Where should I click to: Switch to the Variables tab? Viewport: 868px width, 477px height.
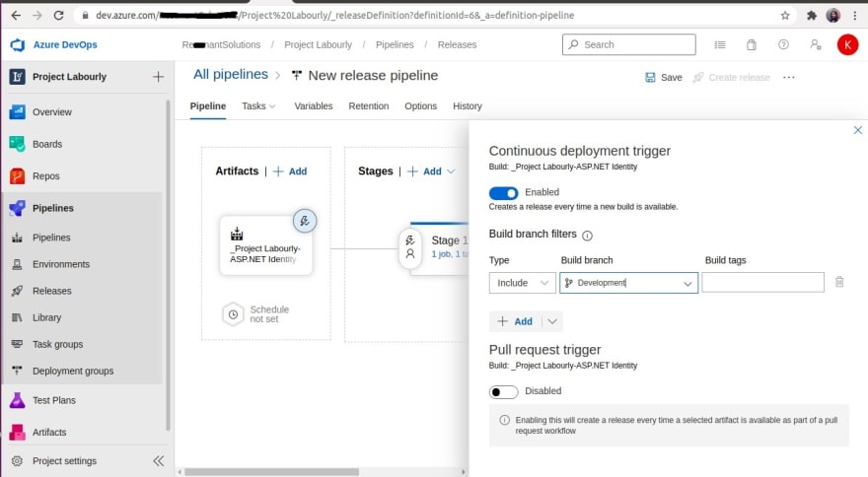314,105
